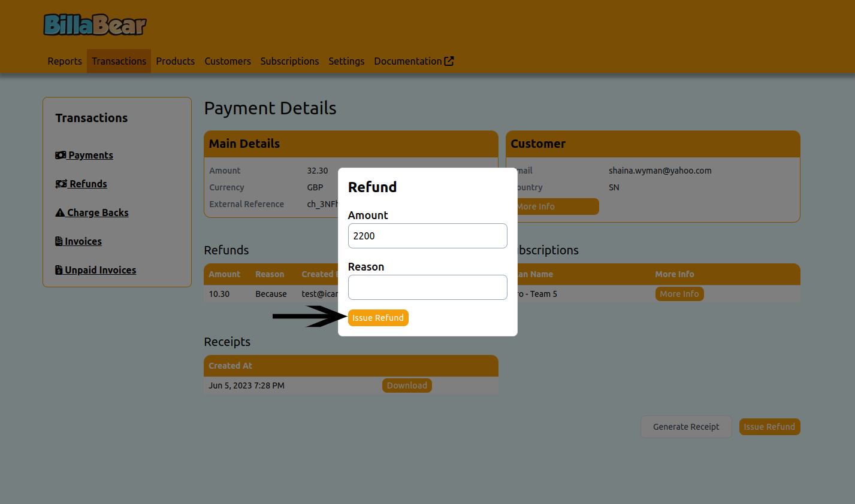Viewport: 855px width, 504px height.
Task: Click the amount value 32.30
Action: tap(318, 171)
